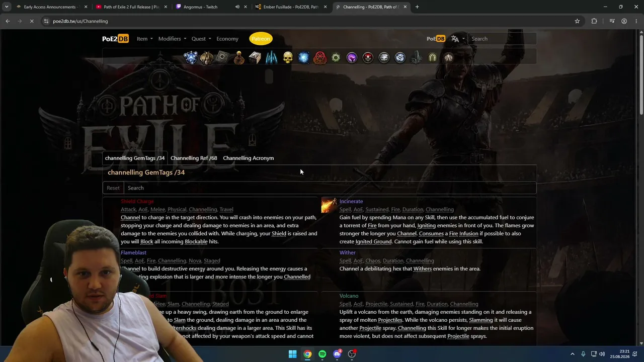Open OBS Studio from the taskbar
Screen dimensions: 644x362
point(352,354)
